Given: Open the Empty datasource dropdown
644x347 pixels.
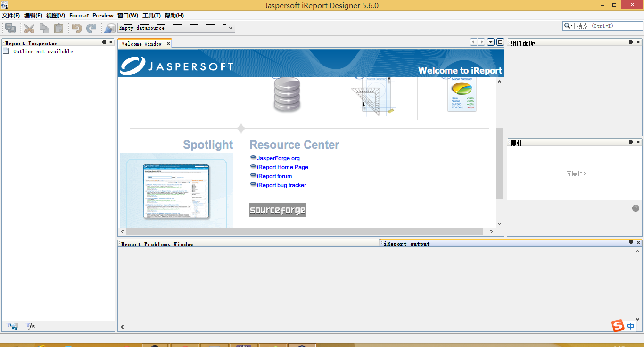Looking at the screenshot, I should coord(231,28).
